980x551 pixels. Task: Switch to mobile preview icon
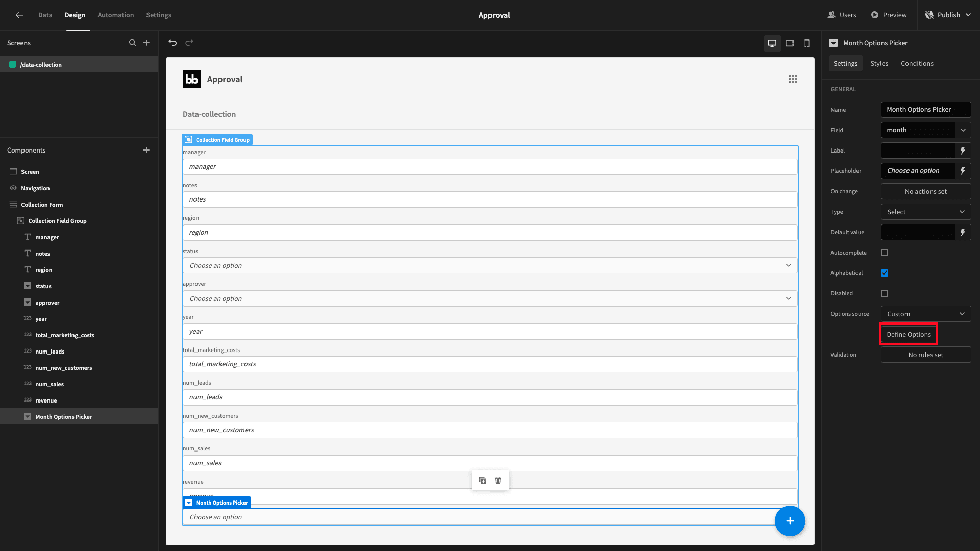pyautogui.click(x=807, y=43)
